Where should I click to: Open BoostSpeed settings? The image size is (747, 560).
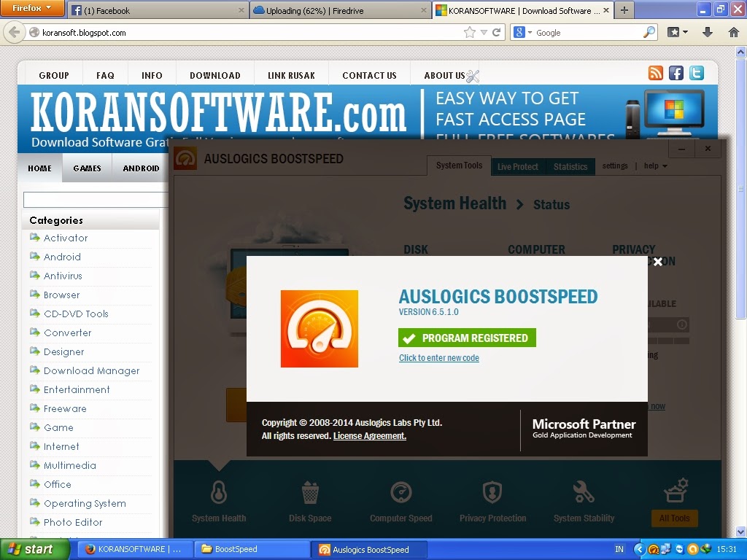pos(614,166)
